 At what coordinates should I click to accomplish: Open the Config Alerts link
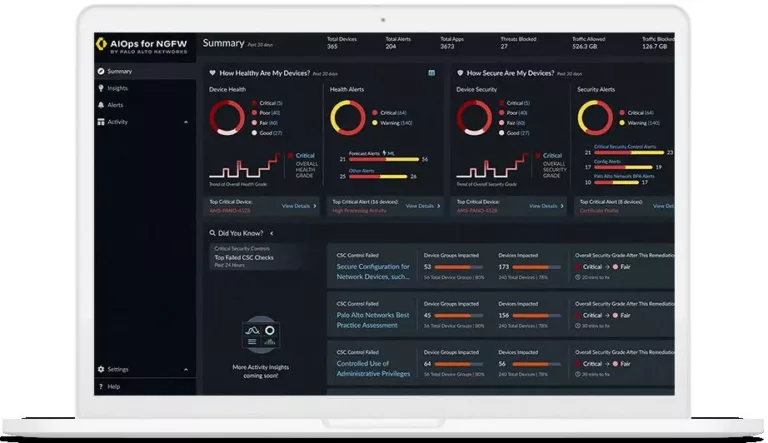tap(607, 161)
